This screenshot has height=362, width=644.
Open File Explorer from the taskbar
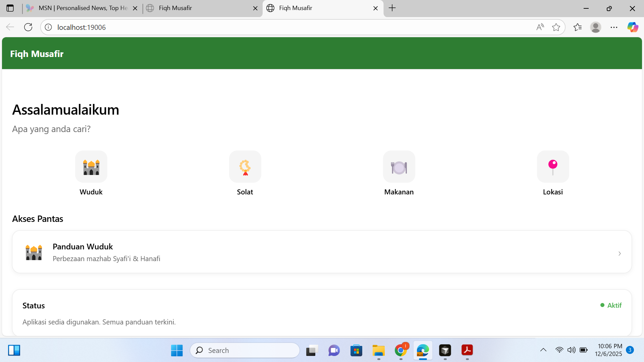coord(378,350)
